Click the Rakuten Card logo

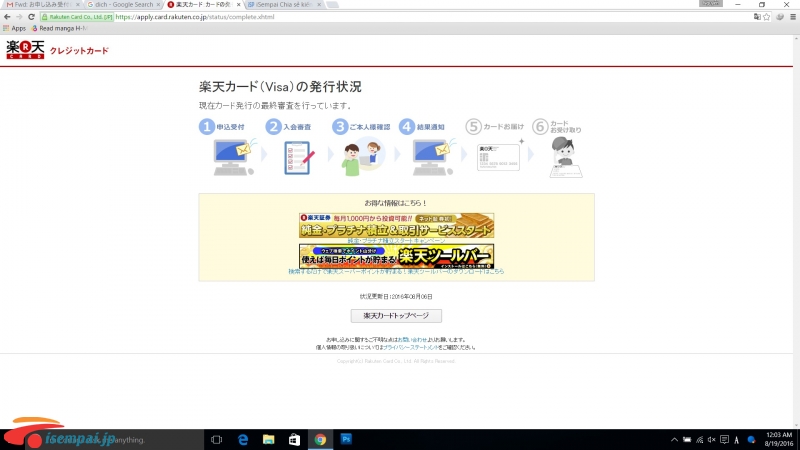tap(25, 50)
